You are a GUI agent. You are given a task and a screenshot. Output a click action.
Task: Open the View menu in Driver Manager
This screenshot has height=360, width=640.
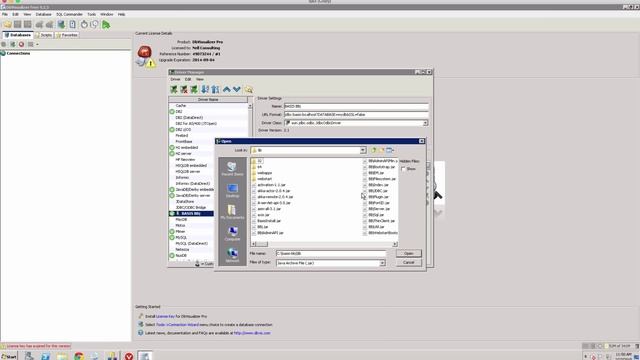(200, 79)
